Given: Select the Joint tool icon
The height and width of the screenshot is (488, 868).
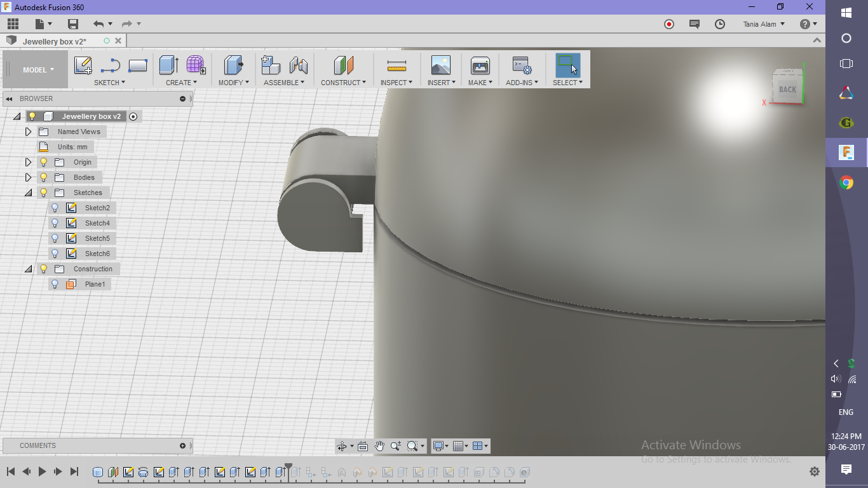Looking at the screenshot, I should click(299, 65).
